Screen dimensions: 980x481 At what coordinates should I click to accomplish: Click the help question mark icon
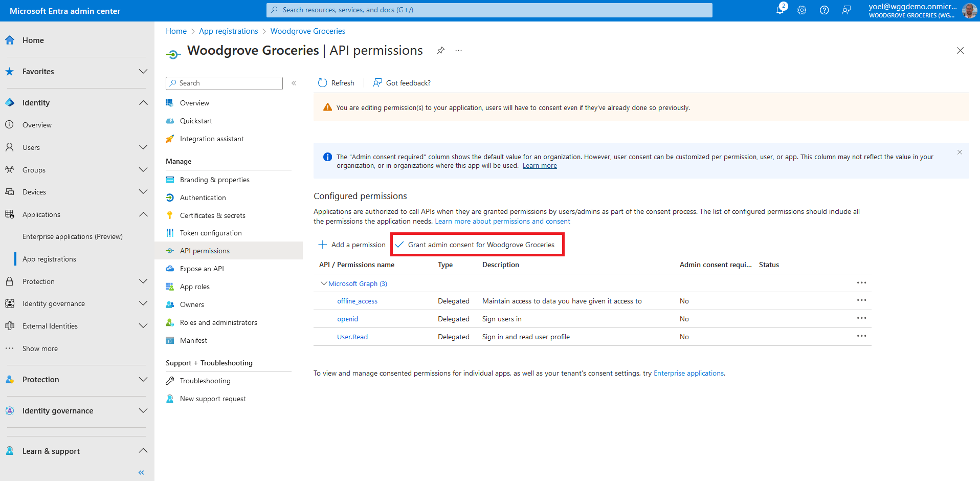tap(824, 10)
